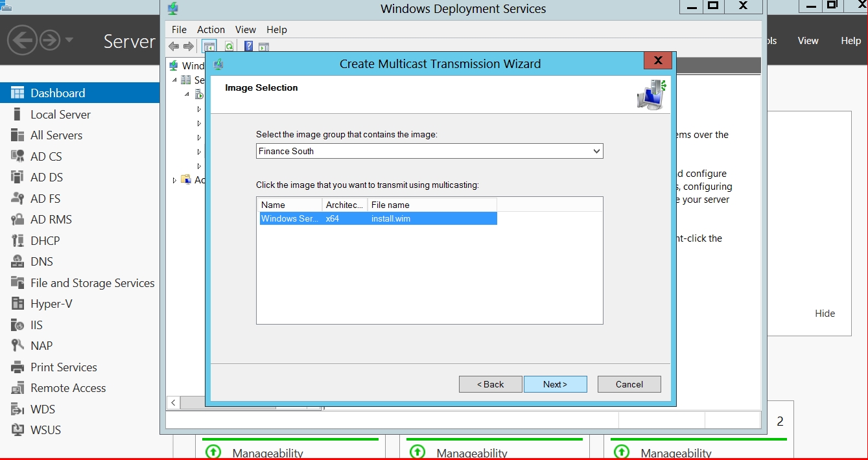
Task: Click the DNS role icon
Action: pyautogui.click(x=18, y=261)
